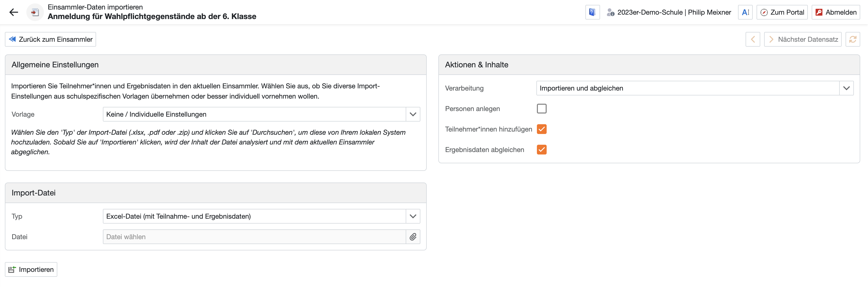Click the paperclip attach file icon
Image resolution: width=868 pixels, height=287 pixels.
pyautogui.click(x=413, y=237)
